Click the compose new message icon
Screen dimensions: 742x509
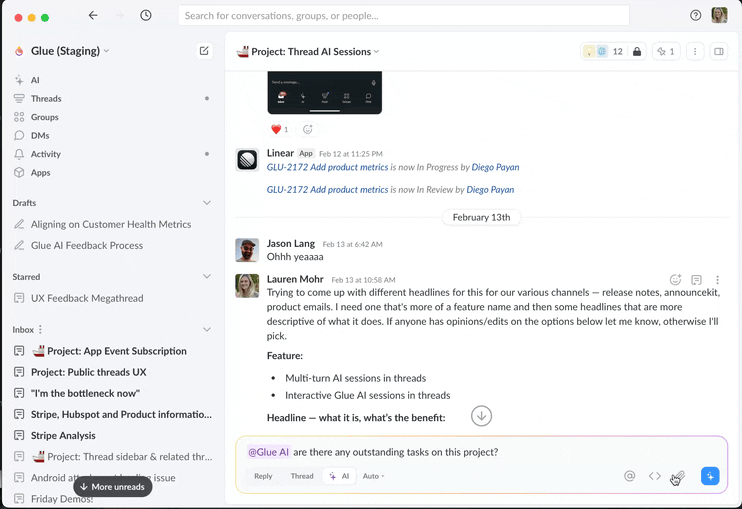[x=204, y=51]
